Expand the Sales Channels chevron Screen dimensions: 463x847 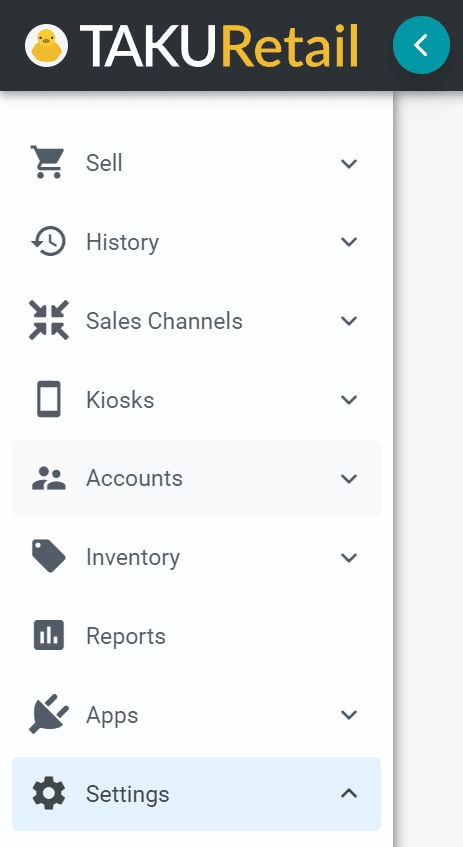tap(349, 321)
